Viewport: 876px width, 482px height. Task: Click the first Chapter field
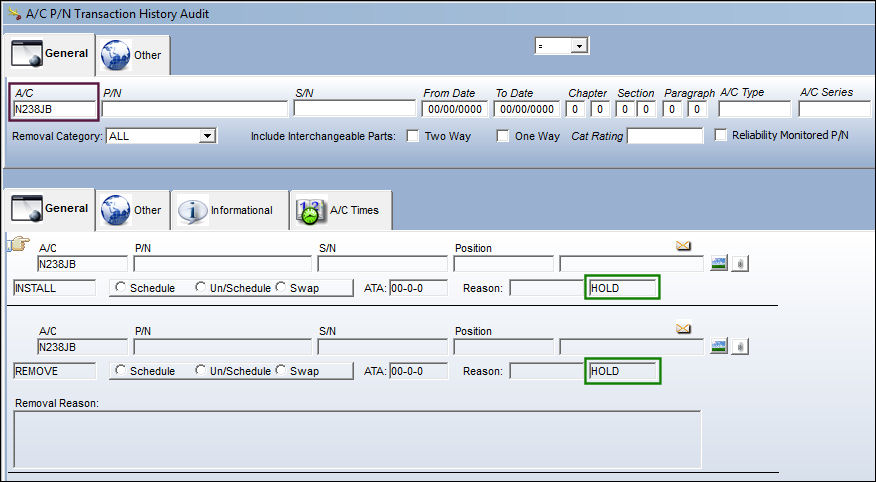tap(575, 109)
